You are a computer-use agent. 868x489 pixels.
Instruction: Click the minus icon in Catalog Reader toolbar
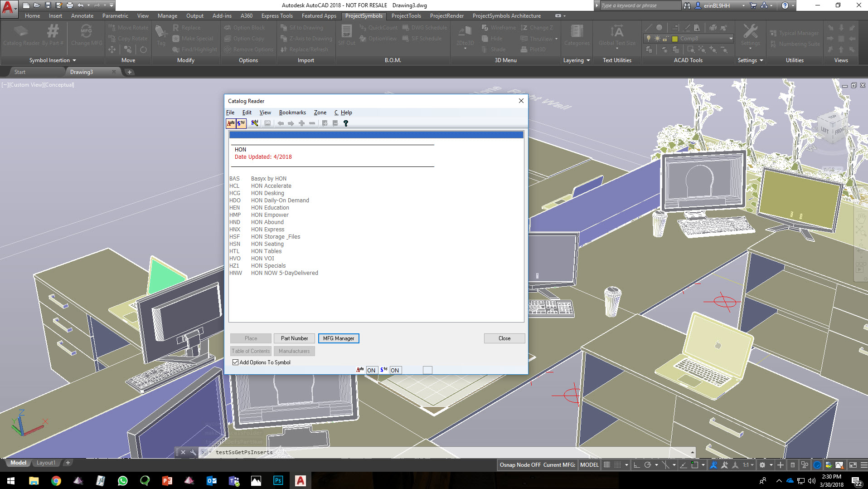(312, 123)
